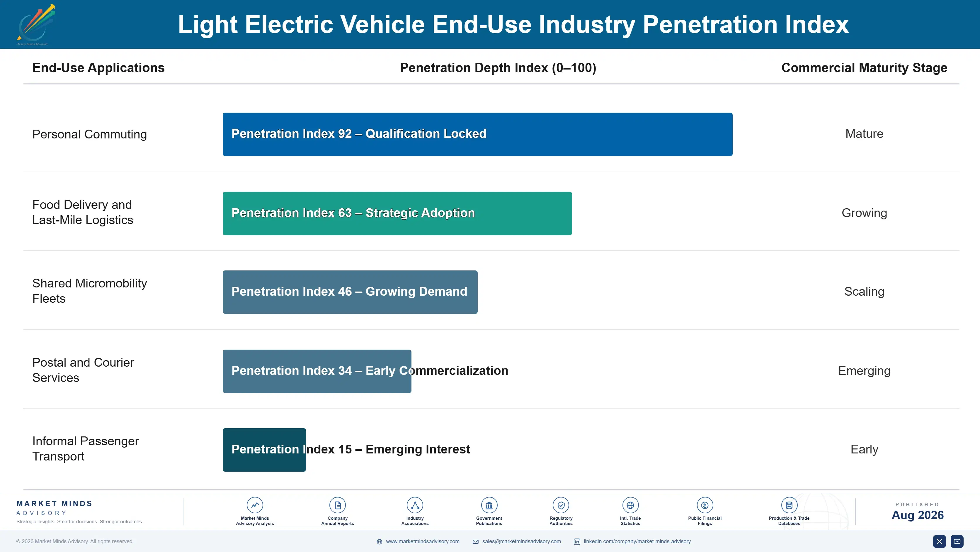
Task: Click the 'Emerging' maturity stage value
Action: (x=864, y=371)
